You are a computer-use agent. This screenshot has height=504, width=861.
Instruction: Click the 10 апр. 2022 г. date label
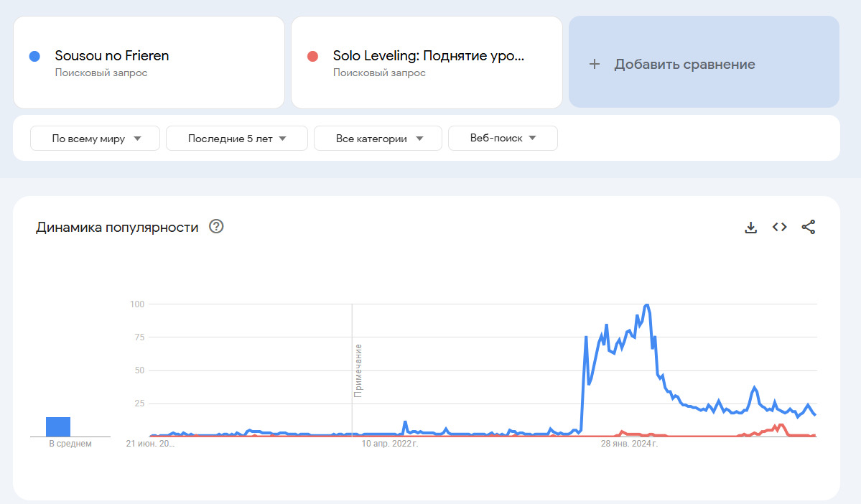point(389,444)
